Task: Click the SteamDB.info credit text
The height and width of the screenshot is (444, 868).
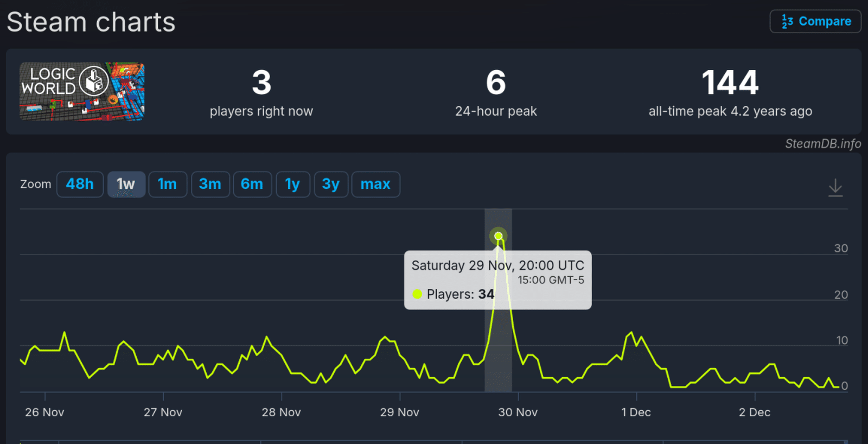Action: click(x=823, y=143)
